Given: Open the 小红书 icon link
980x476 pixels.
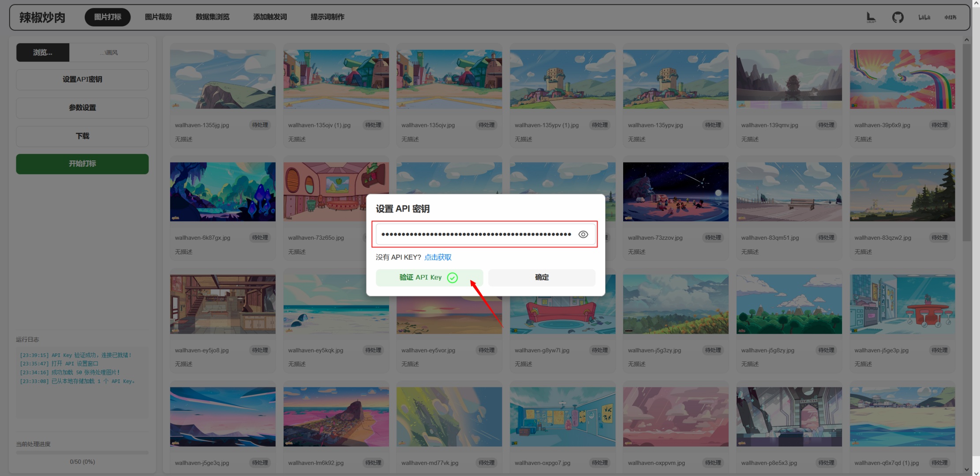Looking at the screenshot, I should click(x=950, y=17).
